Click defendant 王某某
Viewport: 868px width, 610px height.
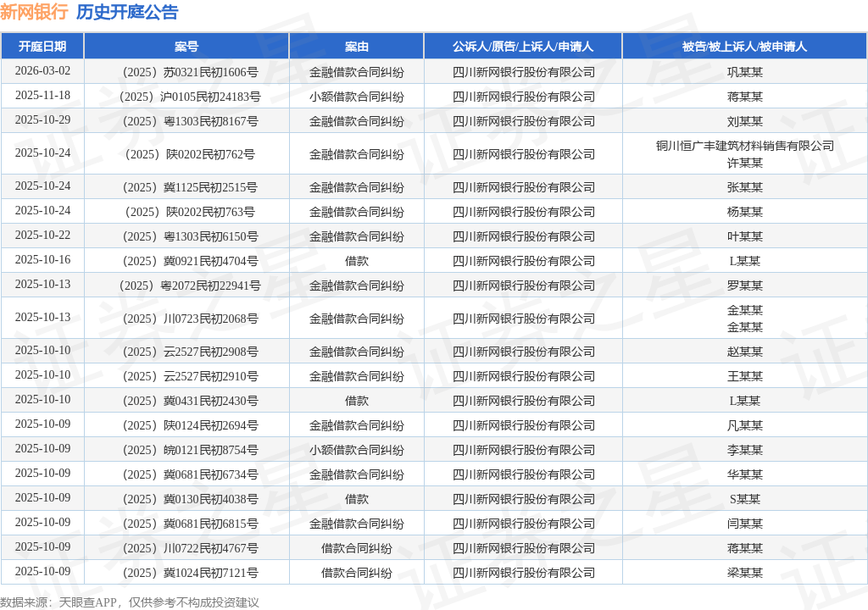[x=744, y=376]
